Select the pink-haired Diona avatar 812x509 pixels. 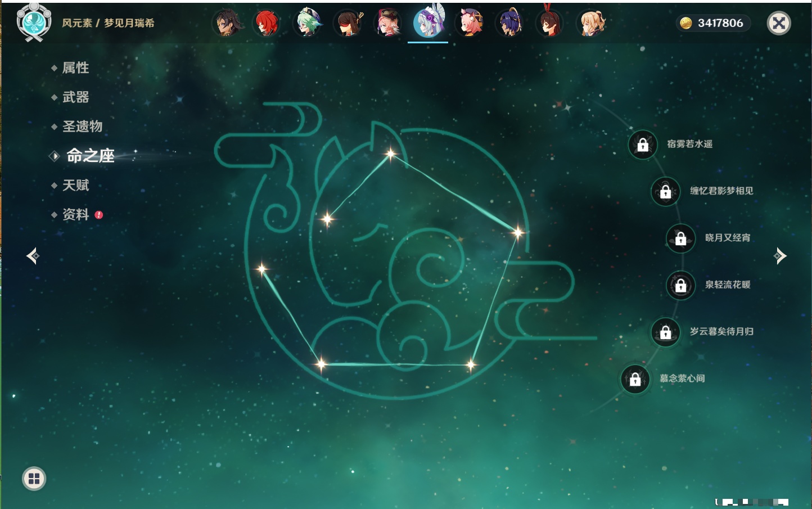click(470, 23)
